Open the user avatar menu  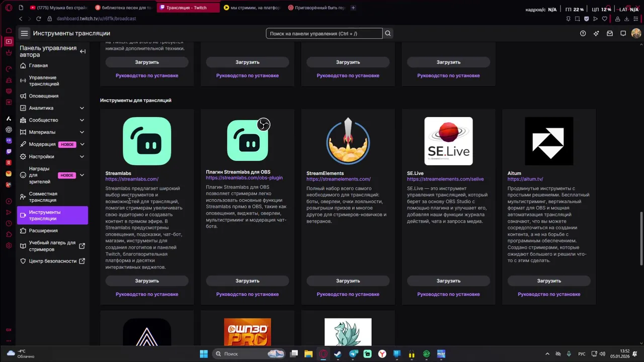(636, 33)
